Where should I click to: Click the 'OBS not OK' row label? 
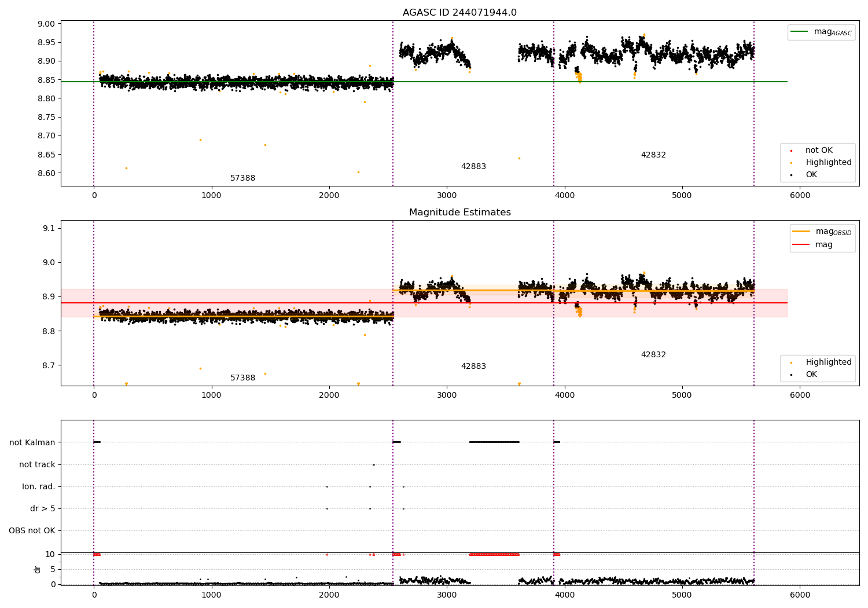pos(32,531)
